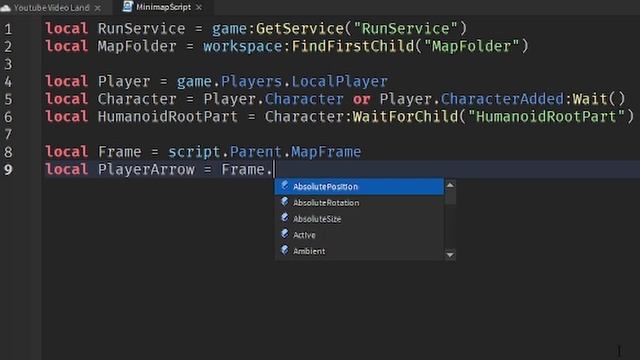Choose Active autocomplete suggestion
640x360 pixels.
tap(359, 235)
